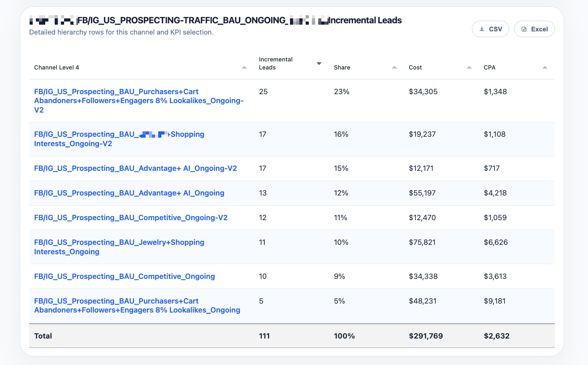
Task: Select the total 100% share cell
Action: point(344,336)
